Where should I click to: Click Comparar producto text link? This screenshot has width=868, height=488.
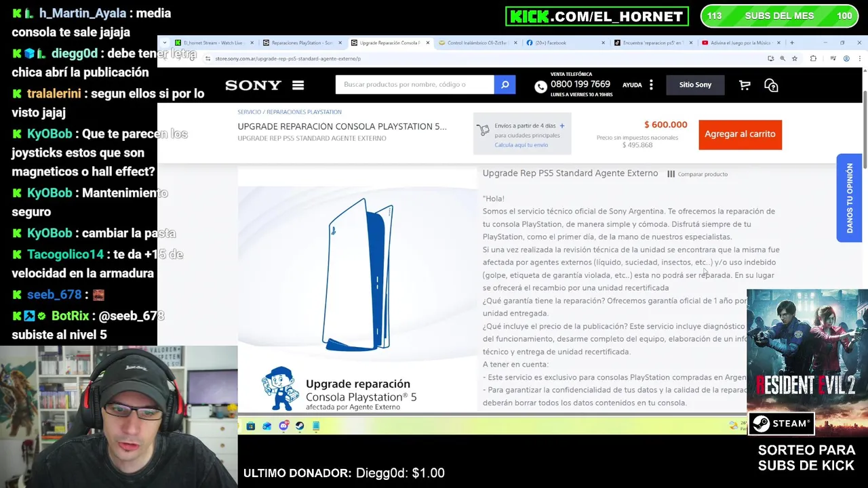(x=703, y=174)
